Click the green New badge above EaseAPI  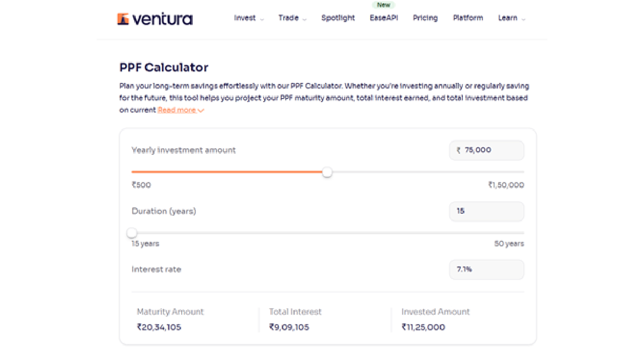383,5
